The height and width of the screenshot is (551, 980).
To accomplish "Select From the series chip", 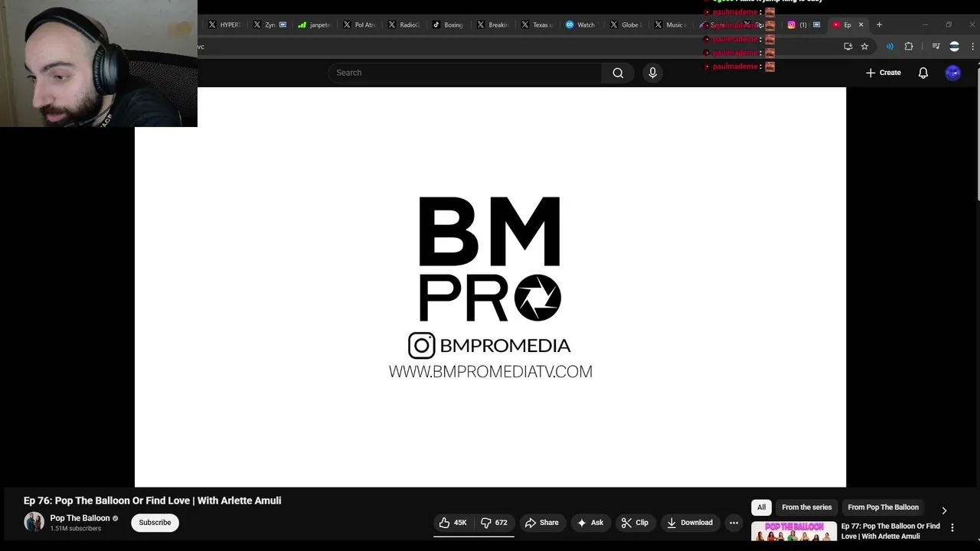I will point(806,507).
